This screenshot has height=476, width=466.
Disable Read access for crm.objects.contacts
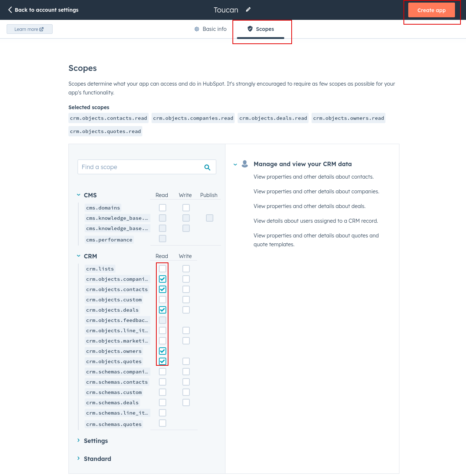[162, 289]
